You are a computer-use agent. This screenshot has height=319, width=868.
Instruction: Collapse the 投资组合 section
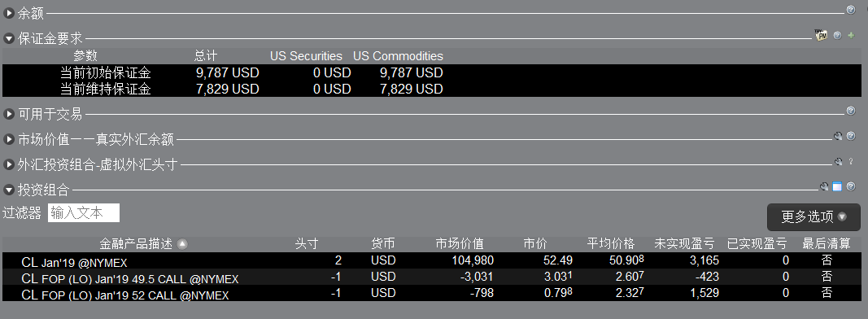9,190
